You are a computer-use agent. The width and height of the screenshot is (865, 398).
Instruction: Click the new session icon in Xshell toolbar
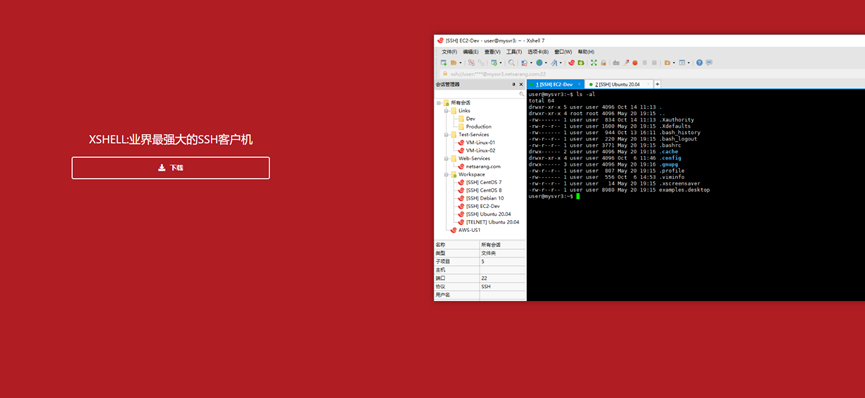click(x=444, y=63)
